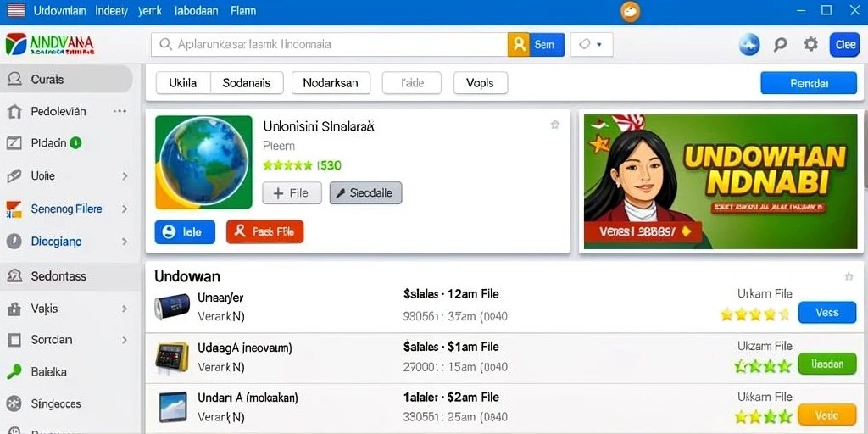Screen dimensions: 868x434
Task: Click the header search magnifier icon
Action: (x=780, y=44)
